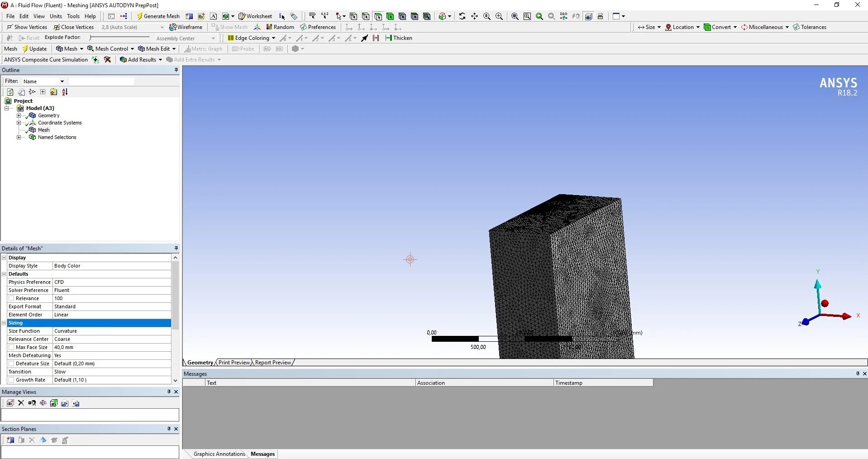Expand the Named Selections tree node
868x459 pixels.
coord(19,137)
